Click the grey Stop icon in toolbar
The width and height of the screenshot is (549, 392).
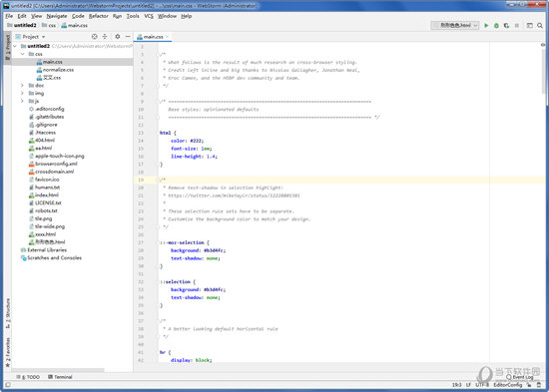pos(517,26)
